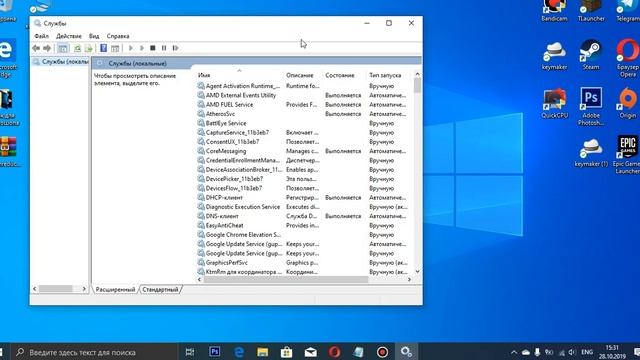This screenshot has height=360, width=640.
Task: Open the Справка menu
Action: pyautogui.click(x=118, y=36)
